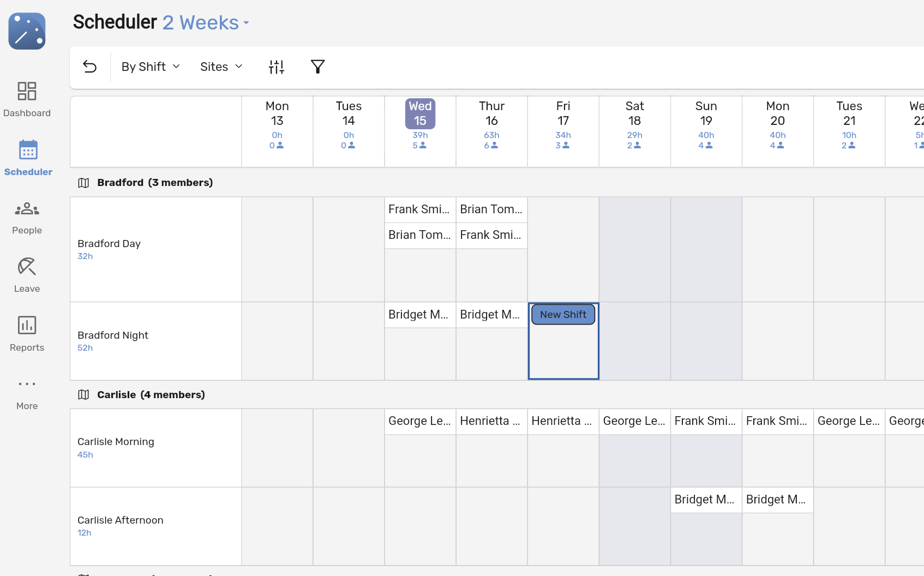Click the More ellipsis icon
This screenshot has width=924, height=576.
27,385
